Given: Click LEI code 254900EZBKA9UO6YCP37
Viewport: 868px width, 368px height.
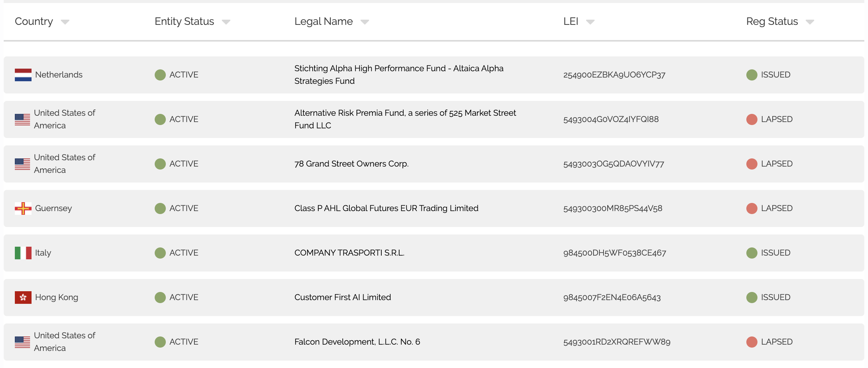Looking at the screenshot, I should (x=614, y=75).
